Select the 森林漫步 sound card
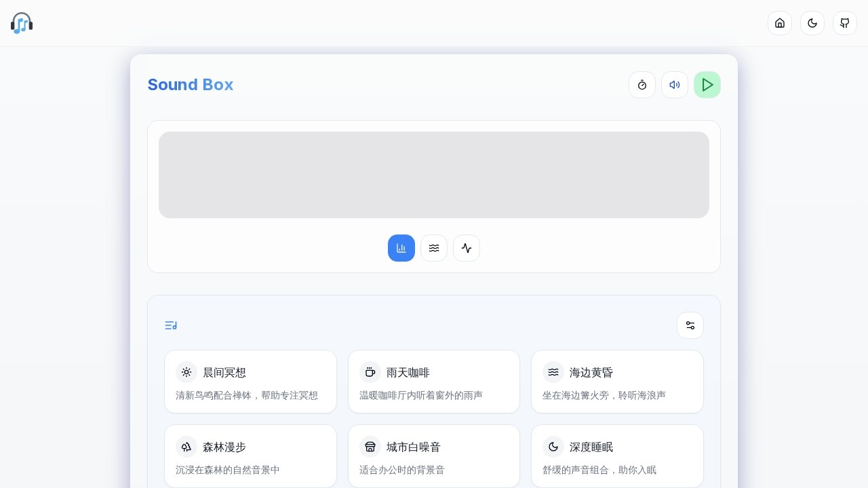 [x=250, y=456]
